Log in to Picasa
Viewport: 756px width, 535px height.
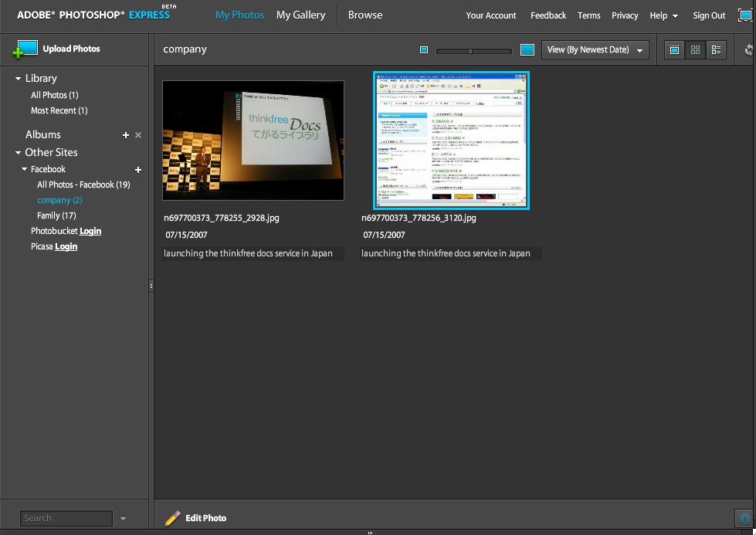point(66,246)
